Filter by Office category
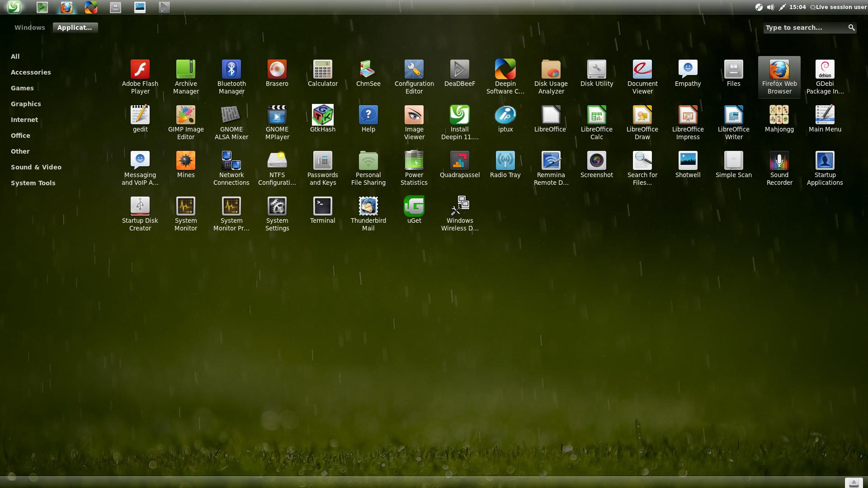 pyautogui.click(x=20, y=136)
